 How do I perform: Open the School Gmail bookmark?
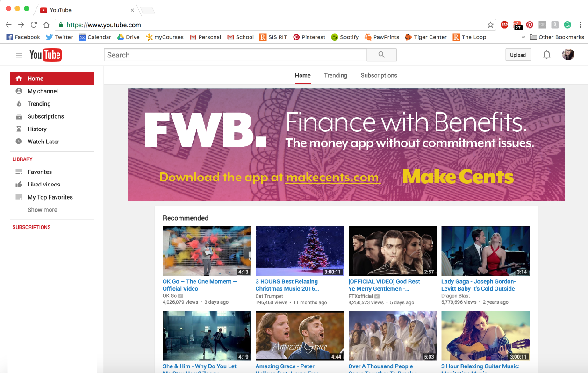click(240, 37)
